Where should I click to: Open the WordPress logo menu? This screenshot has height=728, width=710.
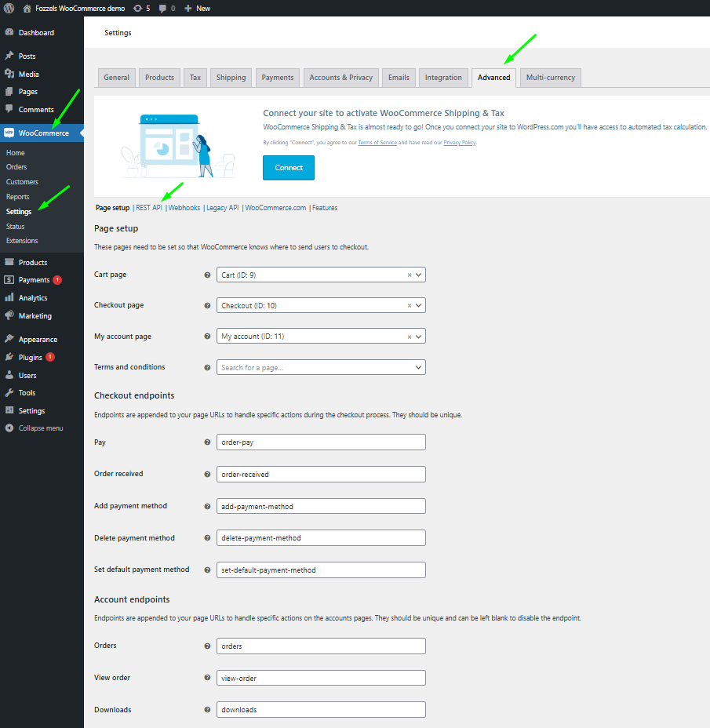tap(9, 8)
